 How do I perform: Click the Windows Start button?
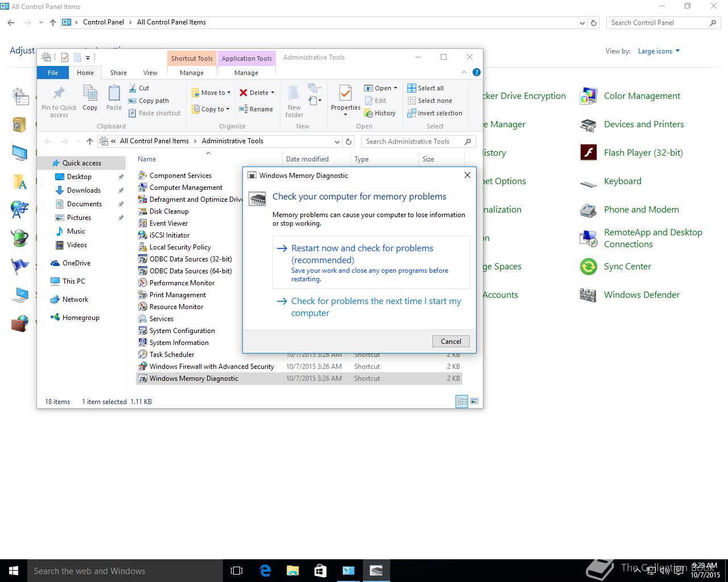14,571
